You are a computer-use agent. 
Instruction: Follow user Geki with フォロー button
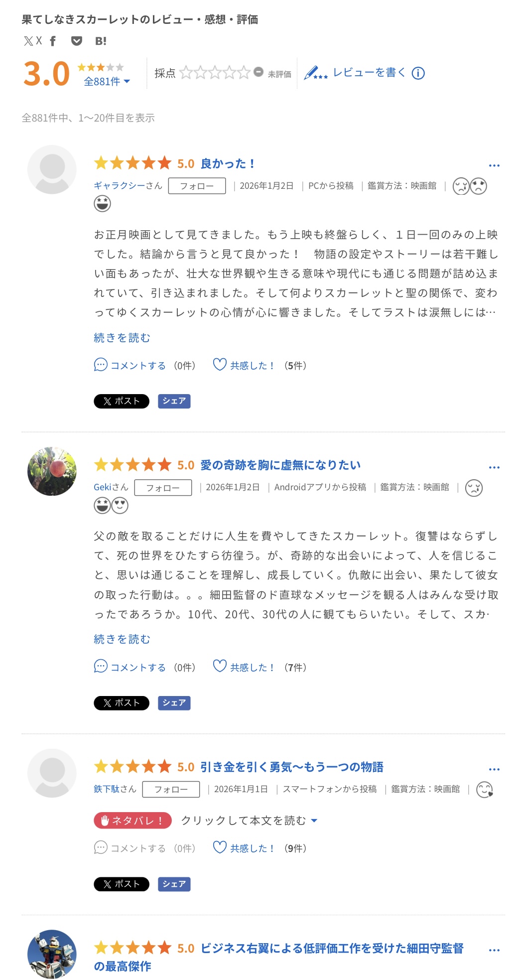[x=163, y=488]
